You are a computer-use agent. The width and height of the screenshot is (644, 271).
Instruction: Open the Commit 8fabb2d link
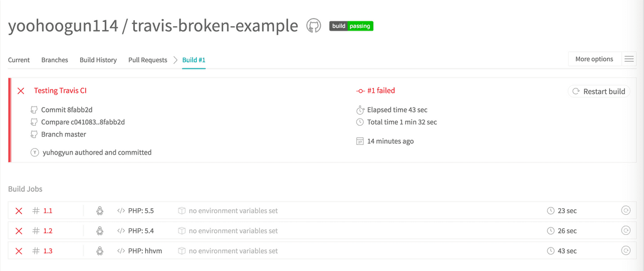[67, 110]
